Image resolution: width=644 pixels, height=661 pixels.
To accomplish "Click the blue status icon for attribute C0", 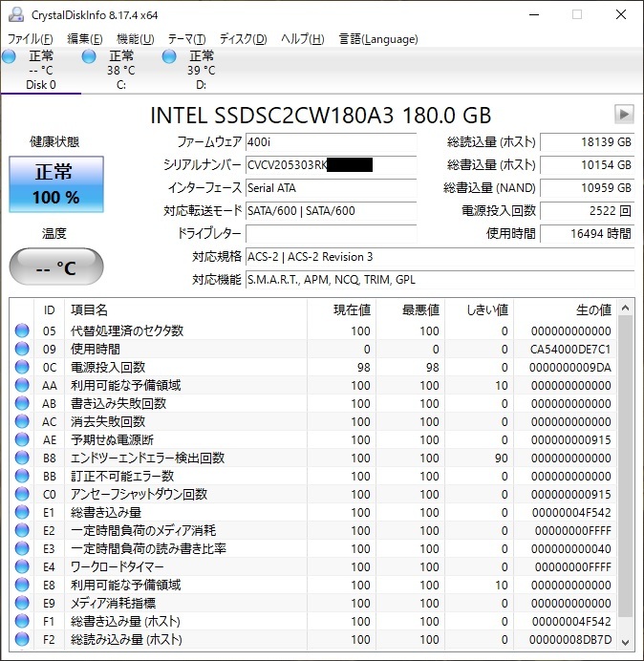I will point(22,494).
